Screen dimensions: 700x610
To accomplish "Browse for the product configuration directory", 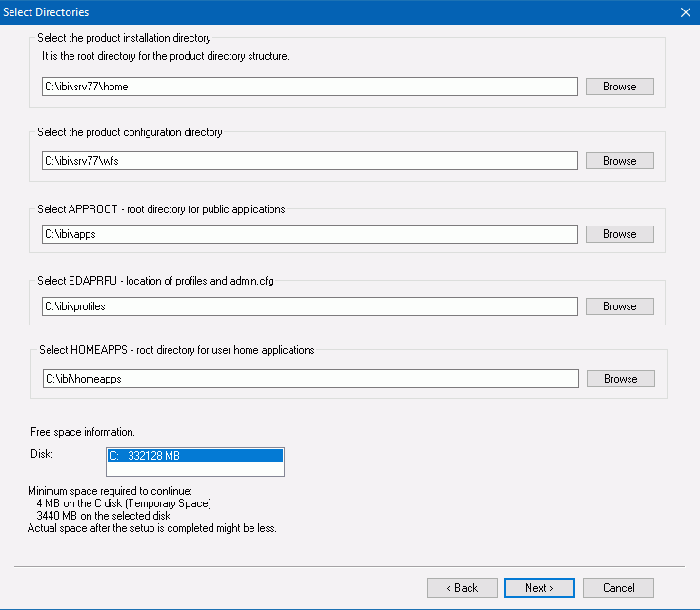I will tap(620, 161).
